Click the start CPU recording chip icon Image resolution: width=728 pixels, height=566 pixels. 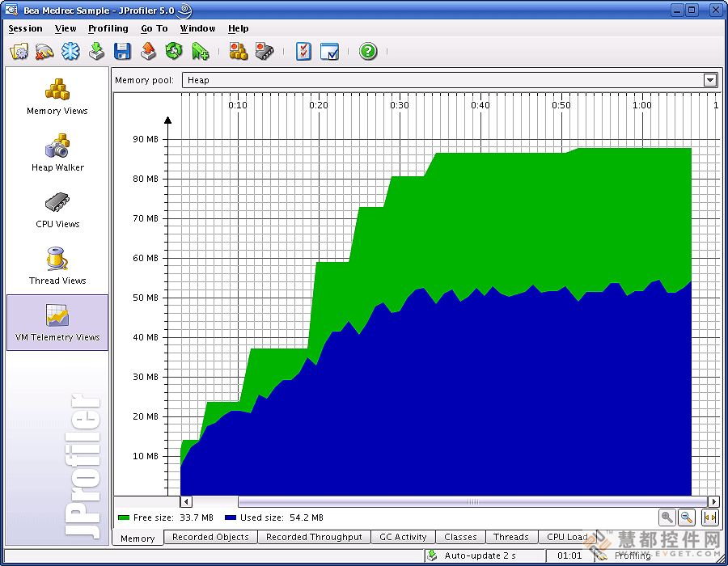tap(264, 52)
